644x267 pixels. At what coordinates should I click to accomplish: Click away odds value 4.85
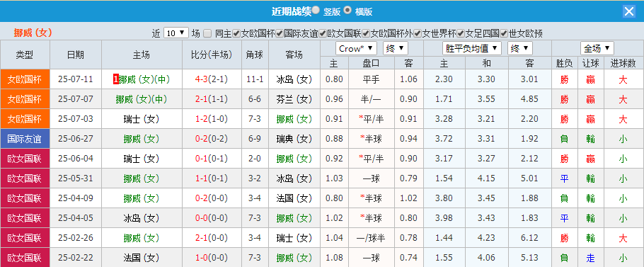[x=529, y=99]
